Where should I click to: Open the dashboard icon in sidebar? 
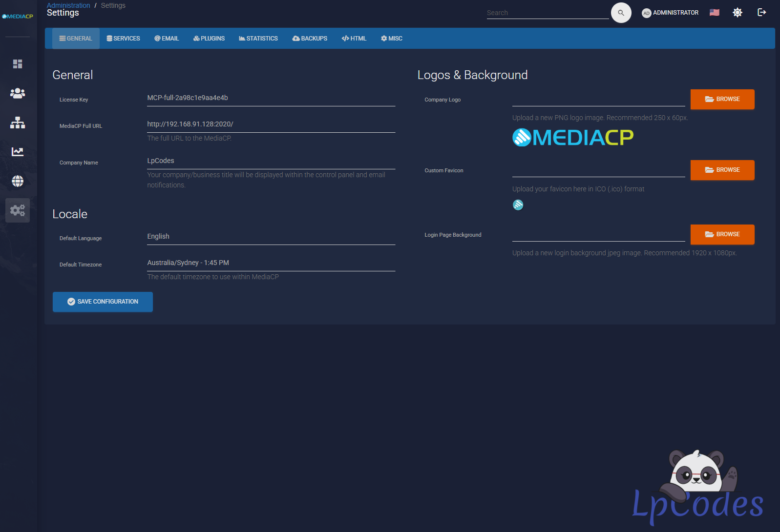coord(18,64)
